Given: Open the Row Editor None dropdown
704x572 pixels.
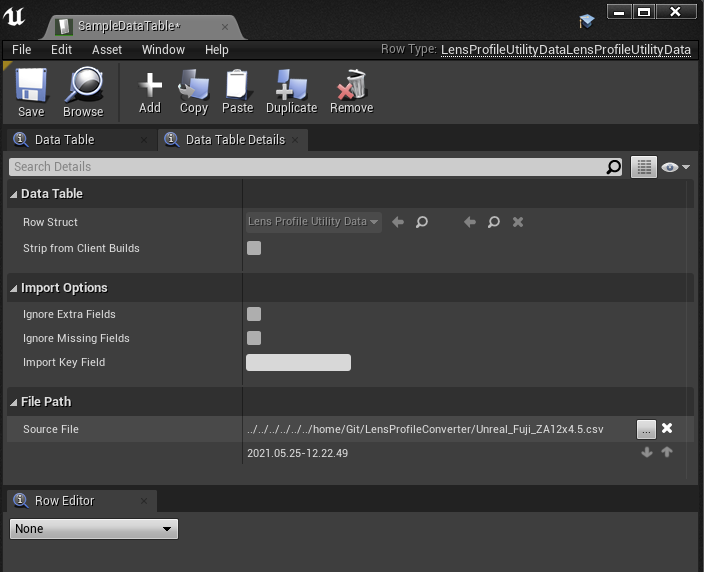Looking at the screenshot, I should coord(94,529).
